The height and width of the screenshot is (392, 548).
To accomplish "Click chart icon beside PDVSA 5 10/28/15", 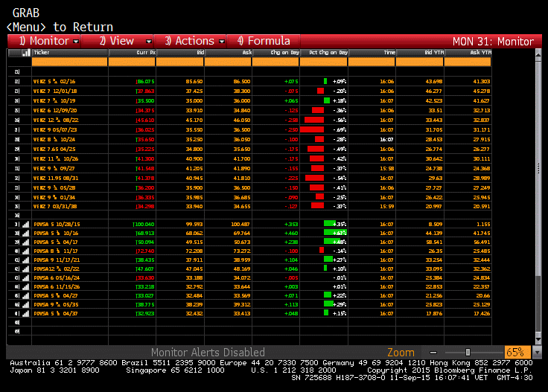I will click(x=25, y=225).
